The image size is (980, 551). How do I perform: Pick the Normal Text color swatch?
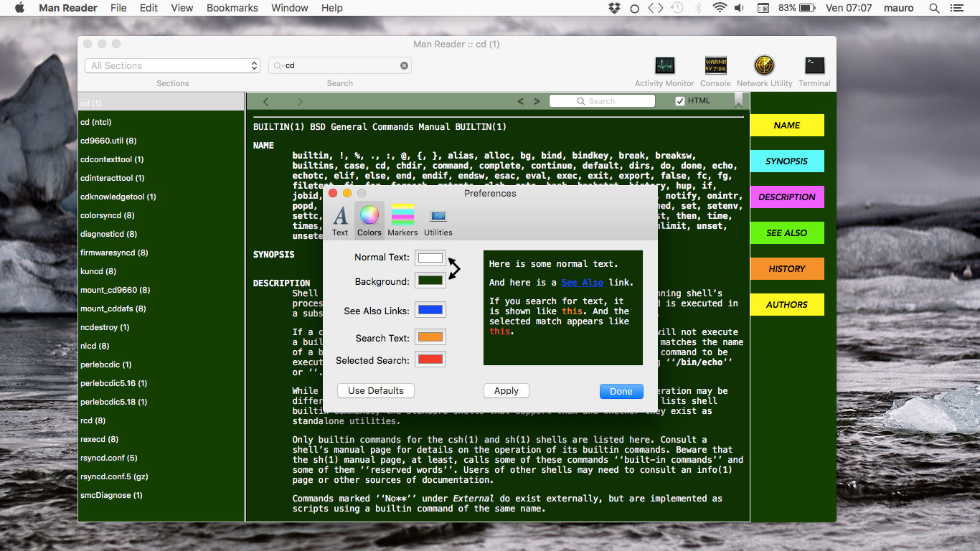(430, 258)
